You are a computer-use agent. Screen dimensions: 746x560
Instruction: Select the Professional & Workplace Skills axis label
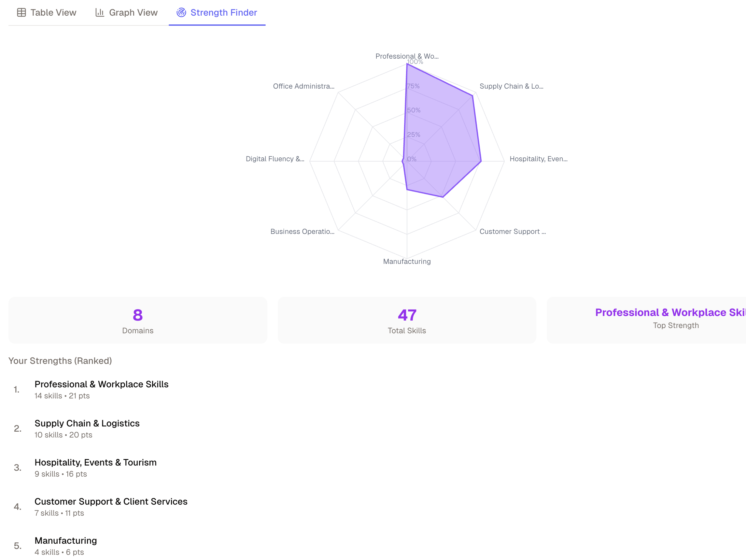point(406,56)
